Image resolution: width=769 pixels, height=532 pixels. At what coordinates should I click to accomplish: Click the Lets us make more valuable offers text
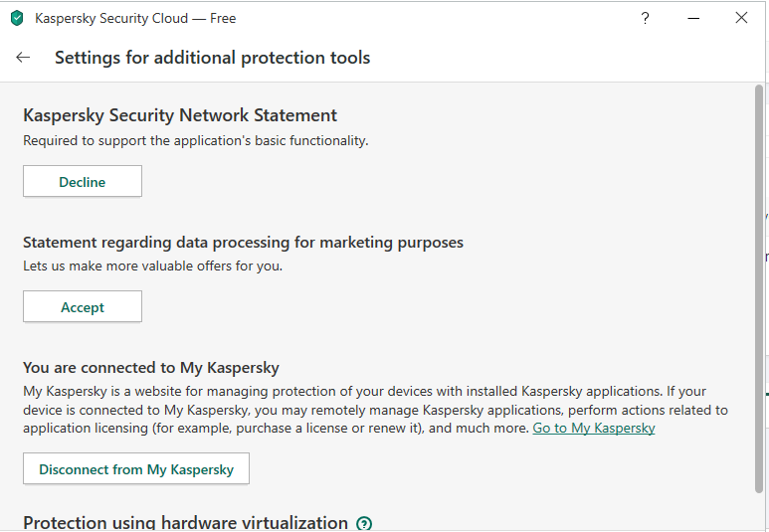pyautogui.click(x=152, y=266)
